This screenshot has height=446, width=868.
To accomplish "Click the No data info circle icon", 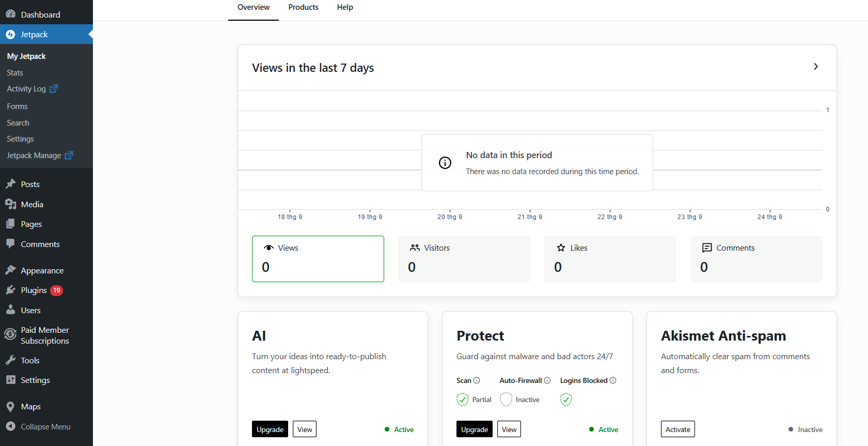I will (x=445, y=163).
